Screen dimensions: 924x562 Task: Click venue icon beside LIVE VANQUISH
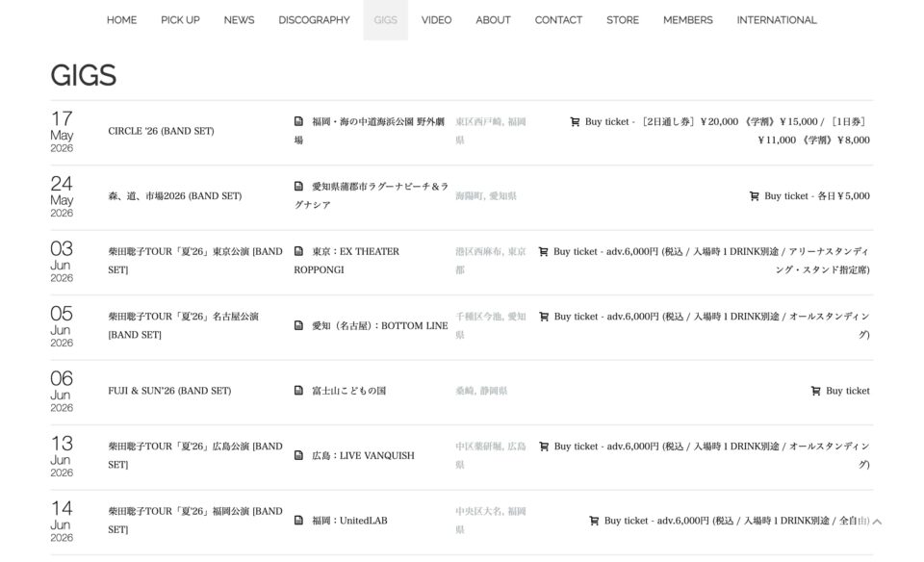tap(298, 455)
